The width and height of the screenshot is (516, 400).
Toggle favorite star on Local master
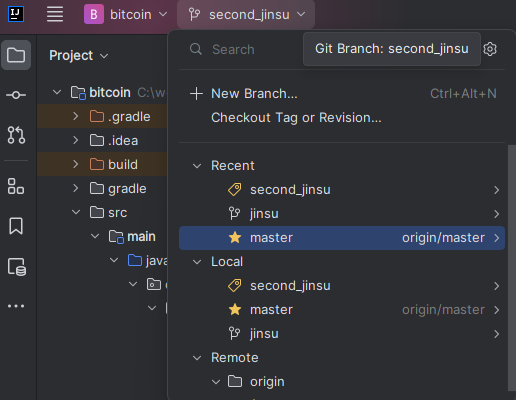(x=235, y=309)
